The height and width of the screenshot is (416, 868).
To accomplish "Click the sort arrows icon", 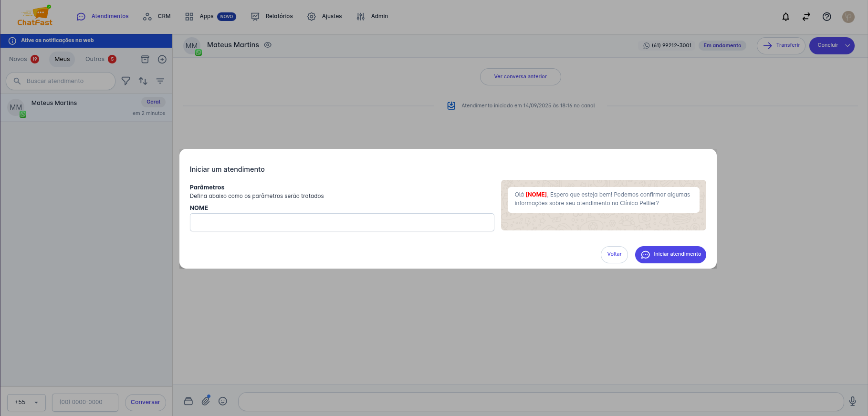I will (143, 81).
